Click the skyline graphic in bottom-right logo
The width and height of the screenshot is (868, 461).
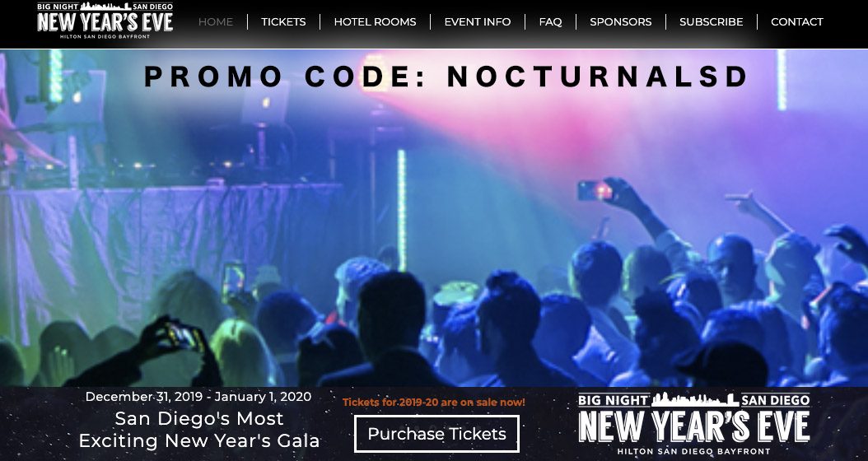[695, 399]
